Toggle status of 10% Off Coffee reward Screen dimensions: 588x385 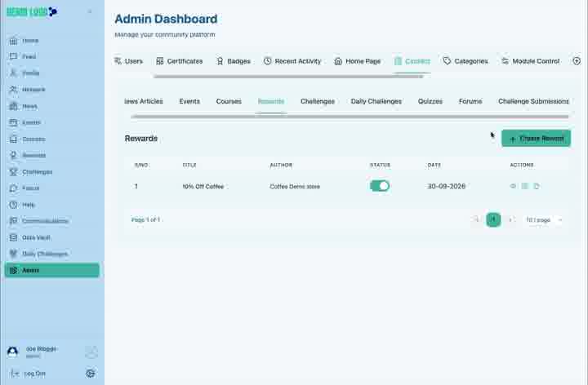click(380, 186)
